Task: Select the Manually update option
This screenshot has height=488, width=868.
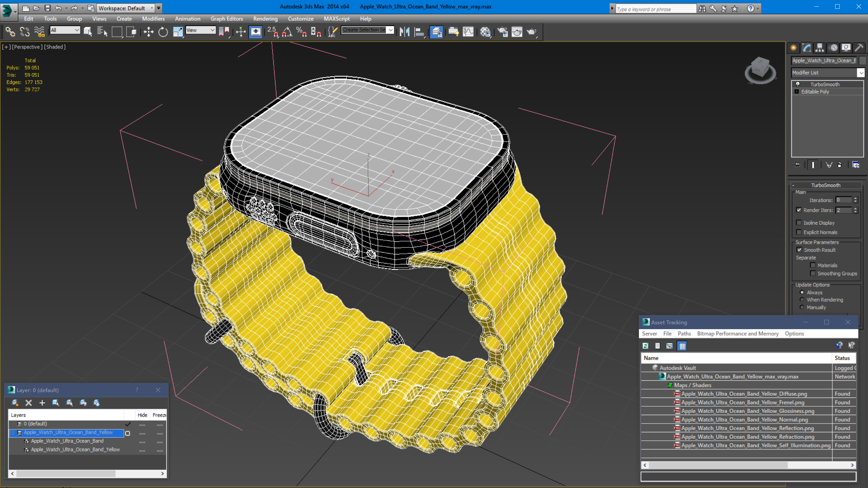Action: point(802,307)
